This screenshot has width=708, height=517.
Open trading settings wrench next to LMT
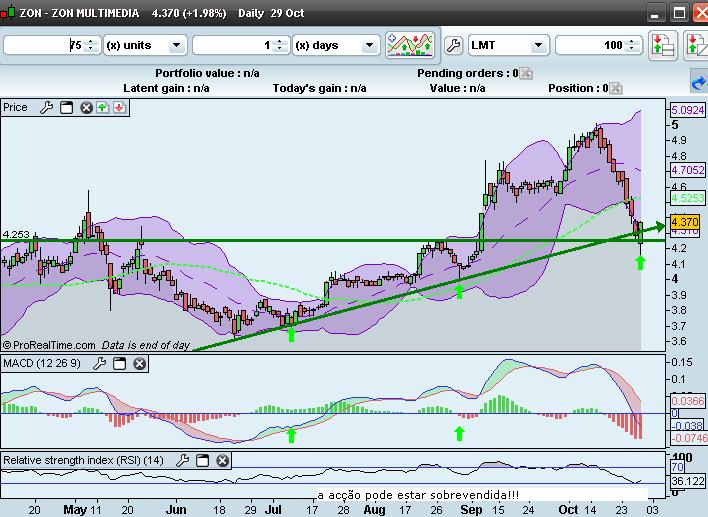pyautogui.click(x=453, y=45)
